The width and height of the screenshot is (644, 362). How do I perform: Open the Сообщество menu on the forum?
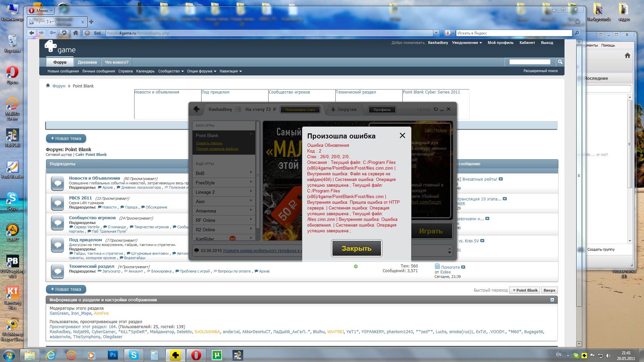coord(171,71)
